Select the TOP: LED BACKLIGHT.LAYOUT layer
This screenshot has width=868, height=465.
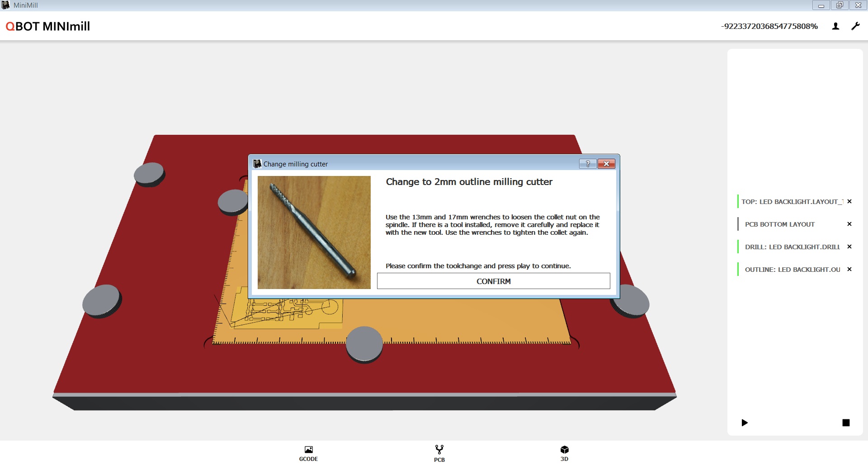tap(792, 202)
